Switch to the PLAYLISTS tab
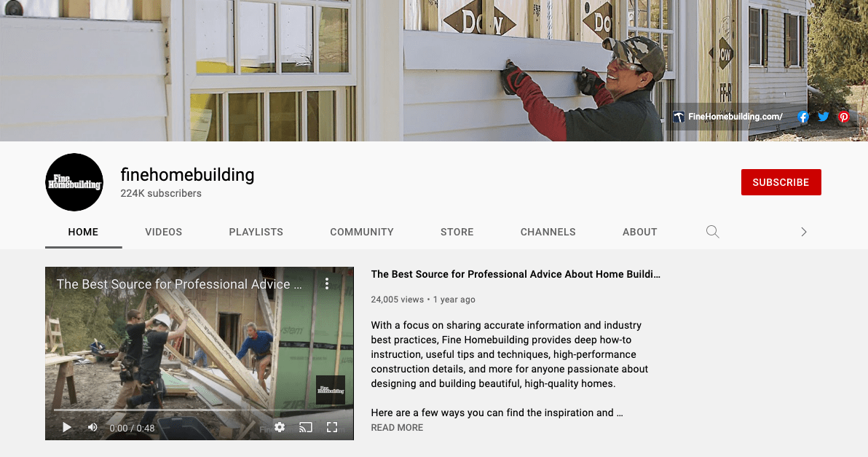This screenshot has width=868, height=457. (256, 232)
